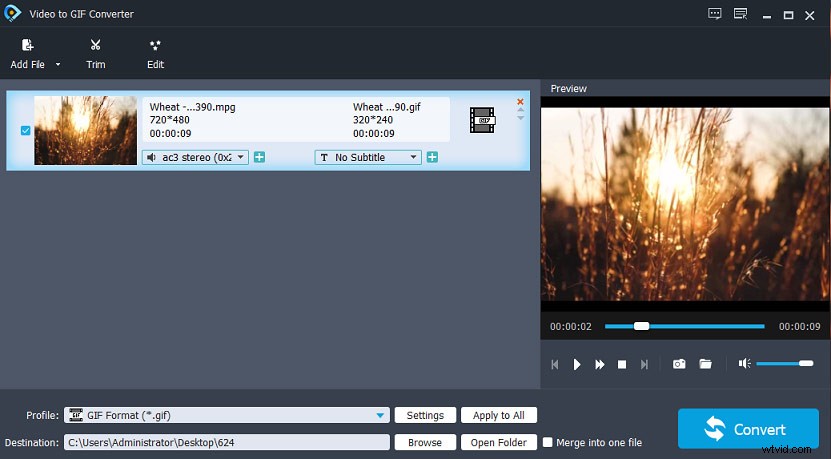831x459 pixels.
Task: Click the 720*480 source resolution text
Action: tap(170, 120)
